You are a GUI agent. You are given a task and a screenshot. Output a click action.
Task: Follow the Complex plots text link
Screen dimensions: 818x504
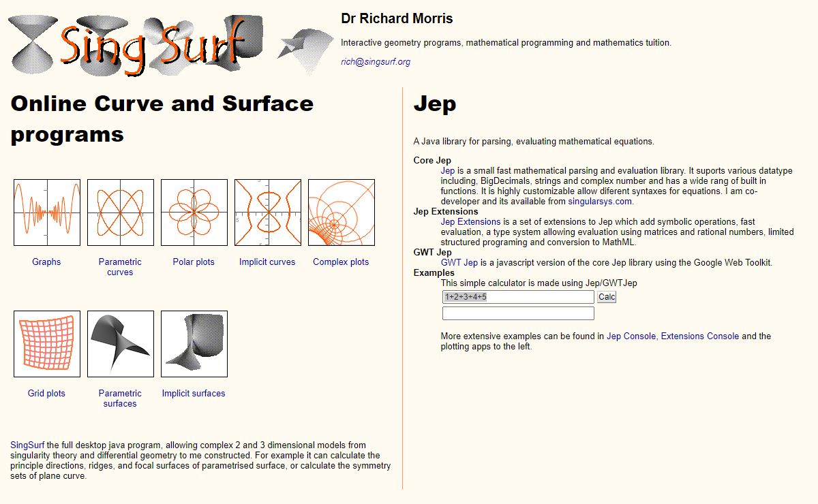click(341, 262)
